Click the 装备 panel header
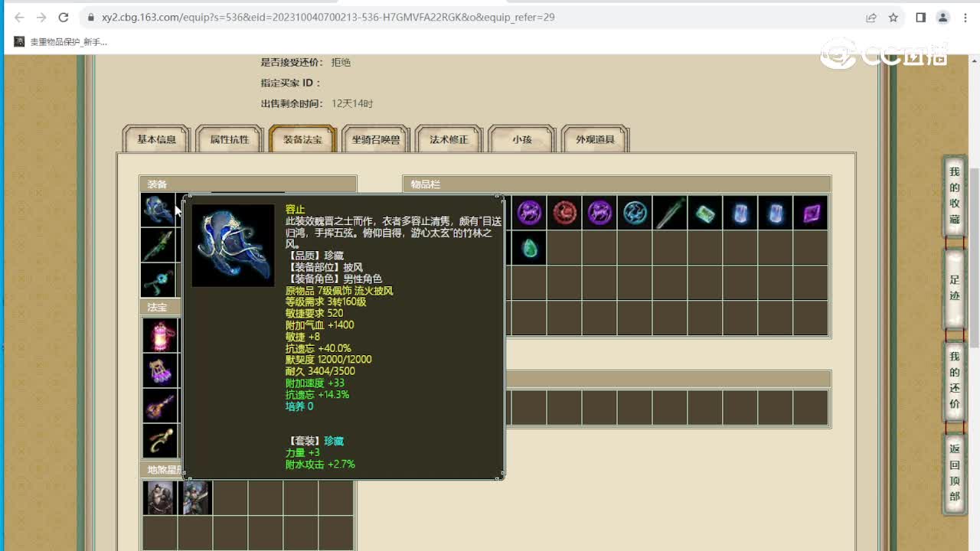This screenshot has height=551, width=980. [x=247, y=184]
